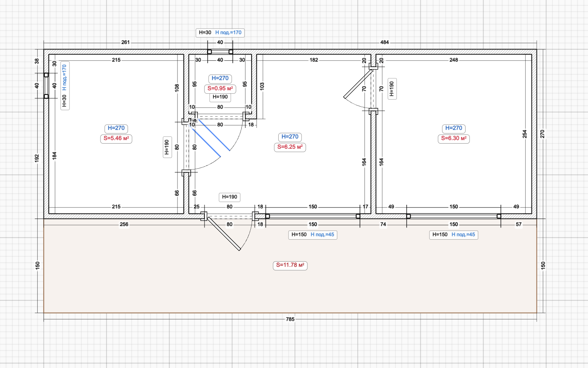The width and height of the screenshot is (588, 368).
Task: Click the 261 dimension at top left
Action: (x=125, y=42)
